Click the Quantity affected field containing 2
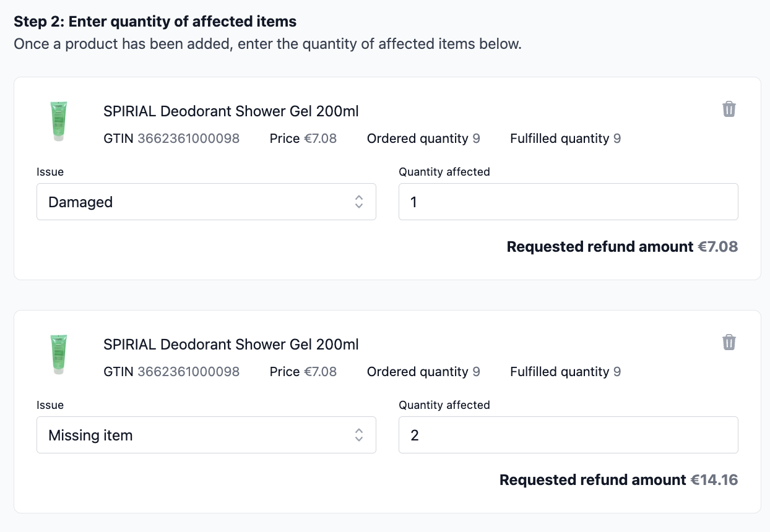Image resolution: width=770 pixels, height=532 pixels. pos(568,435)
